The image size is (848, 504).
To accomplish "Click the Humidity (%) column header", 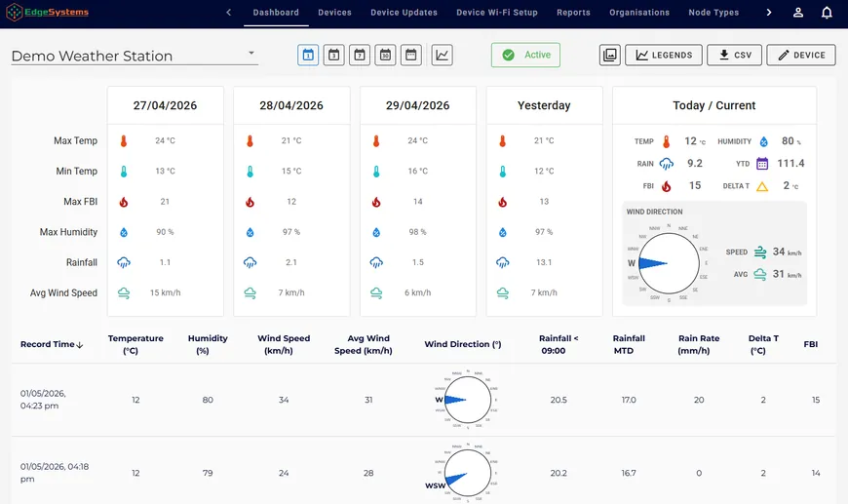I will pyautogui.click(x=208, y=344).
